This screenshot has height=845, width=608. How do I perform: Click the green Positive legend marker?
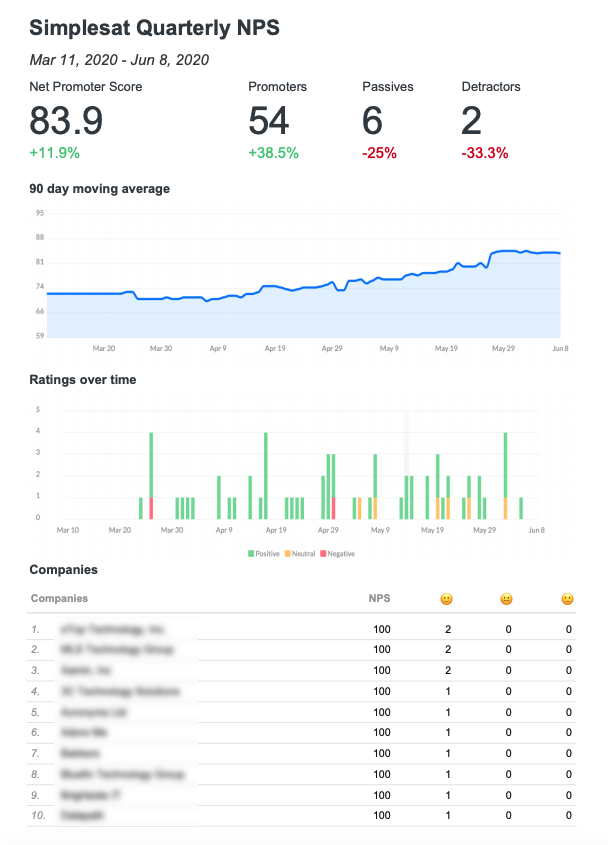coord(250,553)
